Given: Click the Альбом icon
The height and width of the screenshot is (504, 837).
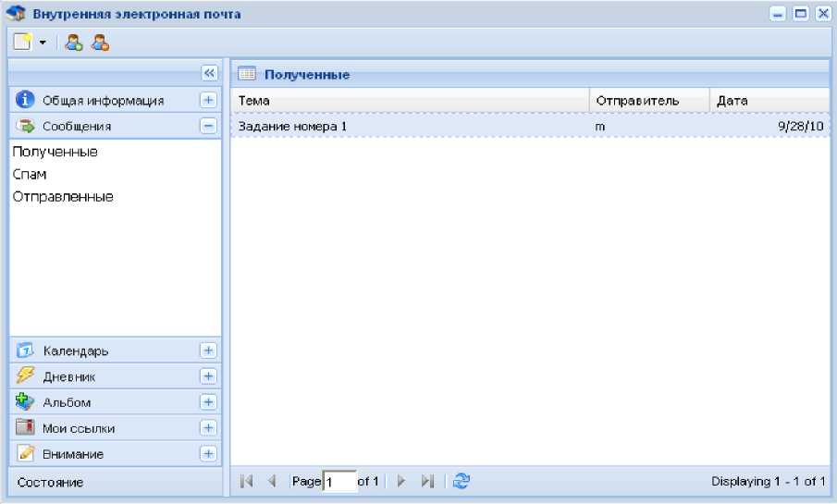Looking at the screenshot, I should [x=25, y=401].
